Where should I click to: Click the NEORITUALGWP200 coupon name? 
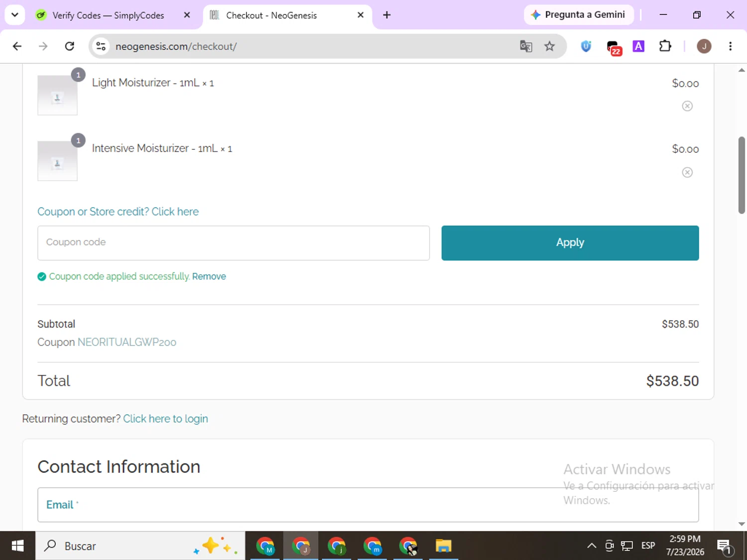pos(127,342)
